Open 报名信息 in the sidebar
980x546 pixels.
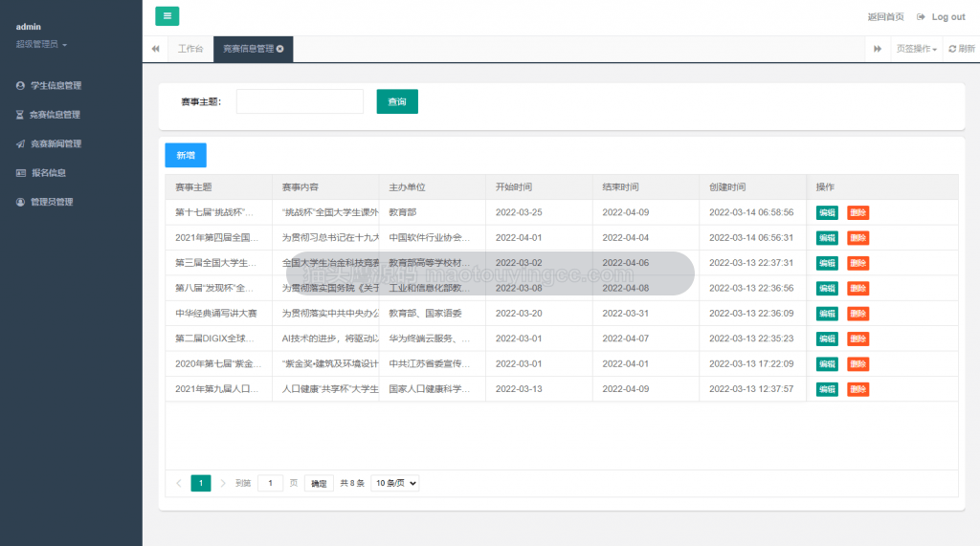click(49, 173)
